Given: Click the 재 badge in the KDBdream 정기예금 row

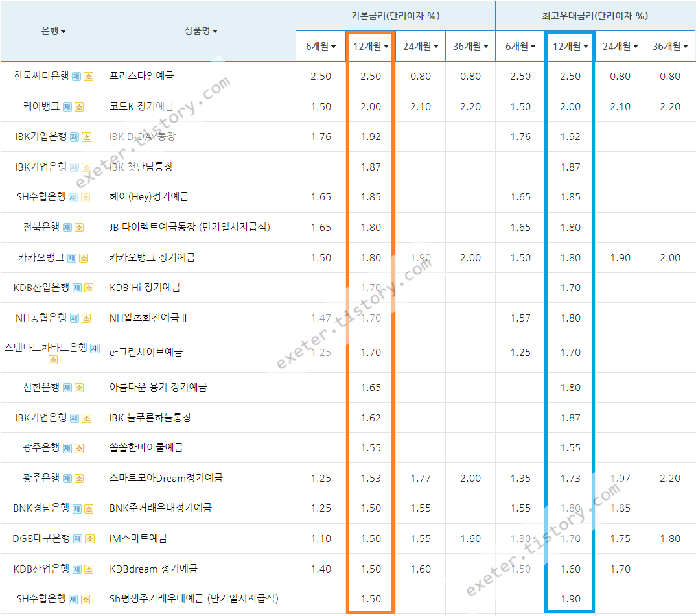Looking at the screenshot, I should (76, 569).
